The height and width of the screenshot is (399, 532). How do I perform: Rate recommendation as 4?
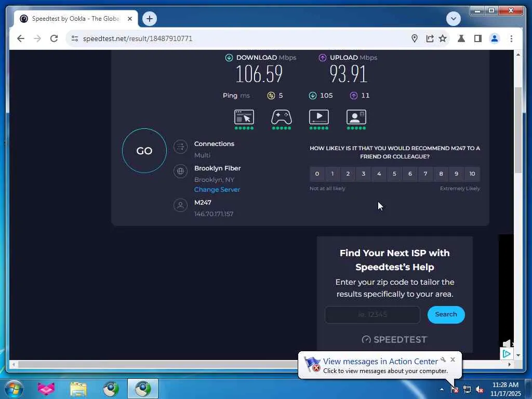pyautogui.click(x=379, y=174)
